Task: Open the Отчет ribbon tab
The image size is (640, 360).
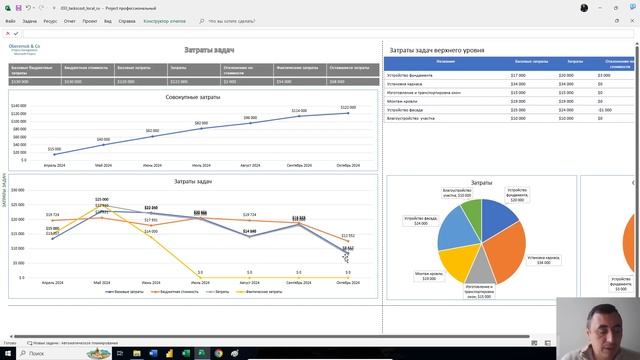Action: 69,21
